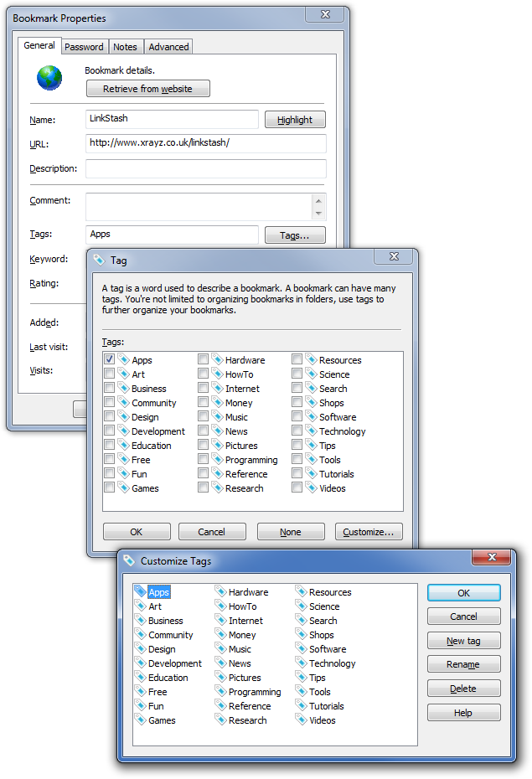532x779 pixels.
Task: Open the Advanced tab
Action: [169, 47]
